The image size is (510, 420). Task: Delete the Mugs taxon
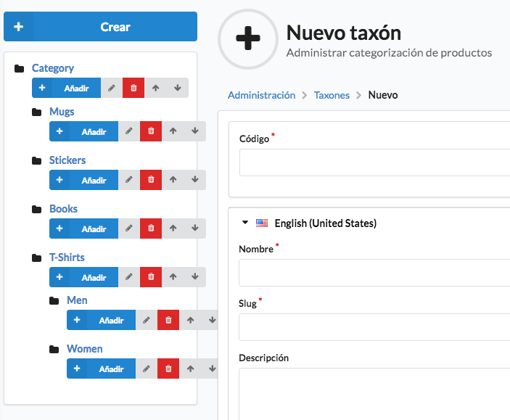(x=151, y=131)
